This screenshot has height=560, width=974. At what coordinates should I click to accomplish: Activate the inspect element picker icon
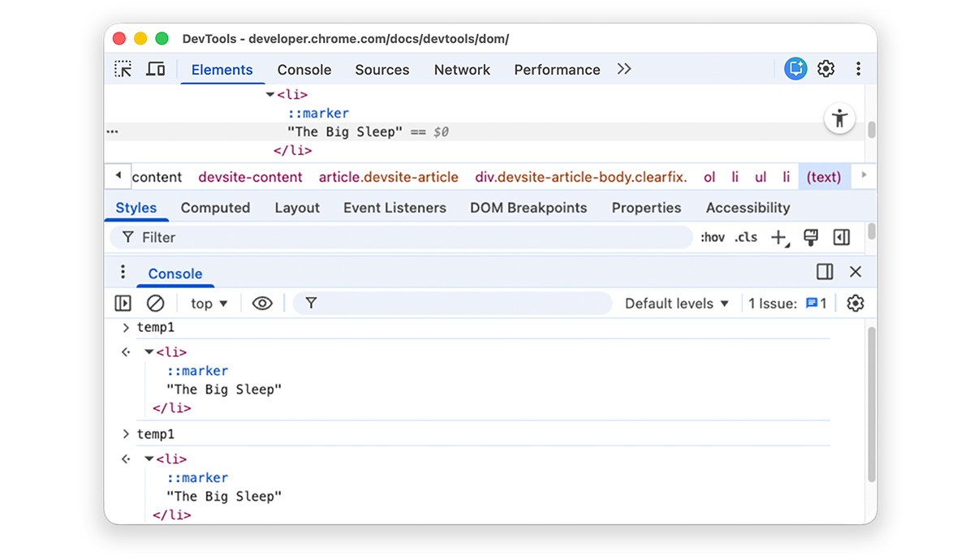click(123, 70)
